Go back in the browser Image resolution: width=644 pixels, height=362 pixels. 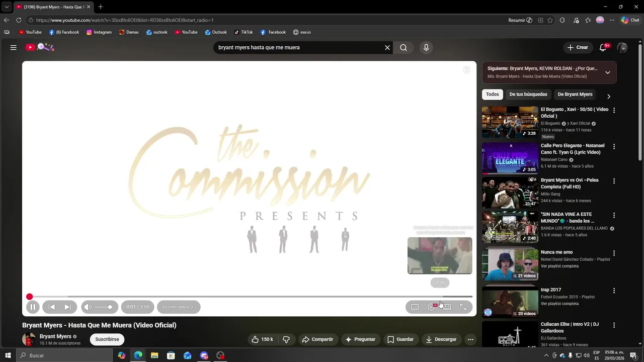click(x=6, y=20)
